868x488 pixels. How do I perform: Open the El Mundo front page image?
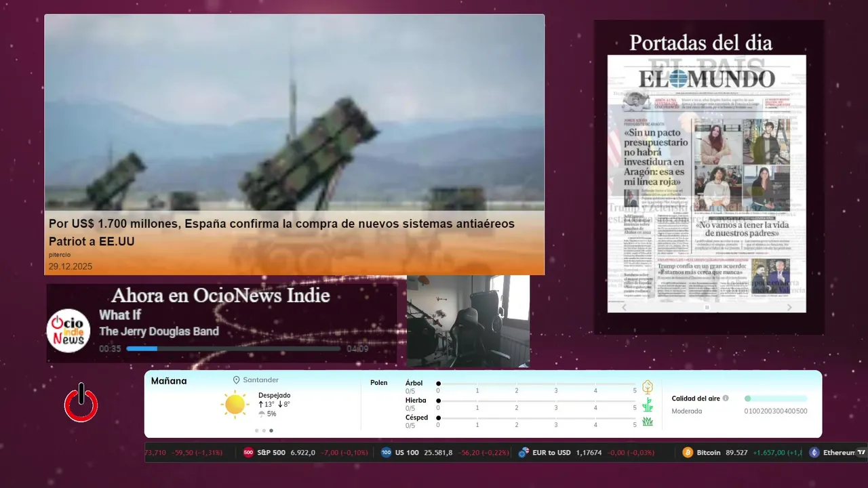click(x=707, y=184)
